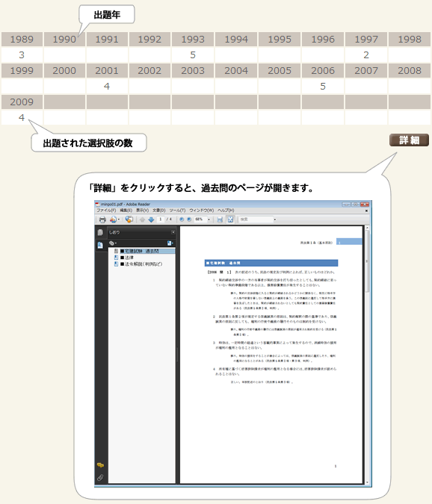Click the count 2 under 1997

point(366,55)
